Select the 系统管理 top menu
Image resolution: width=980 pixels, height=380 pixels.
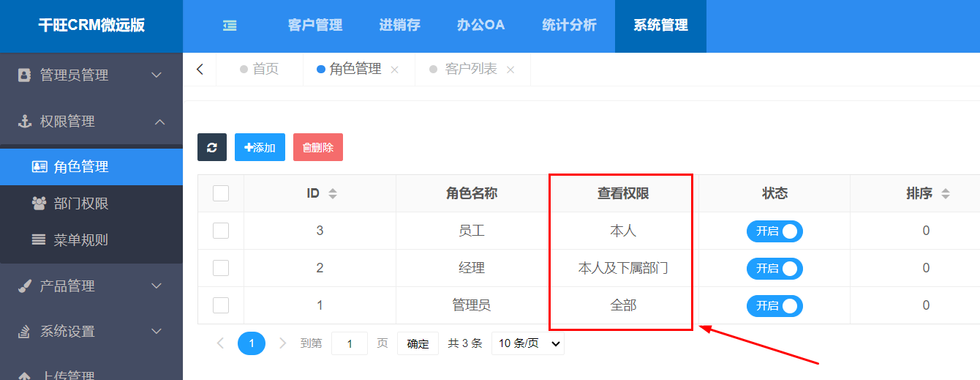[660, 26]
